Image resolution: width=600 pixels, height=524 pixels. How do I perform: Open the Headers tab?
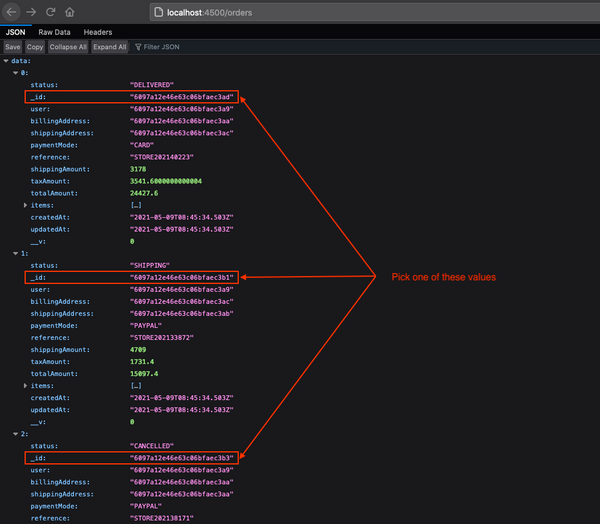pos(97,32)
